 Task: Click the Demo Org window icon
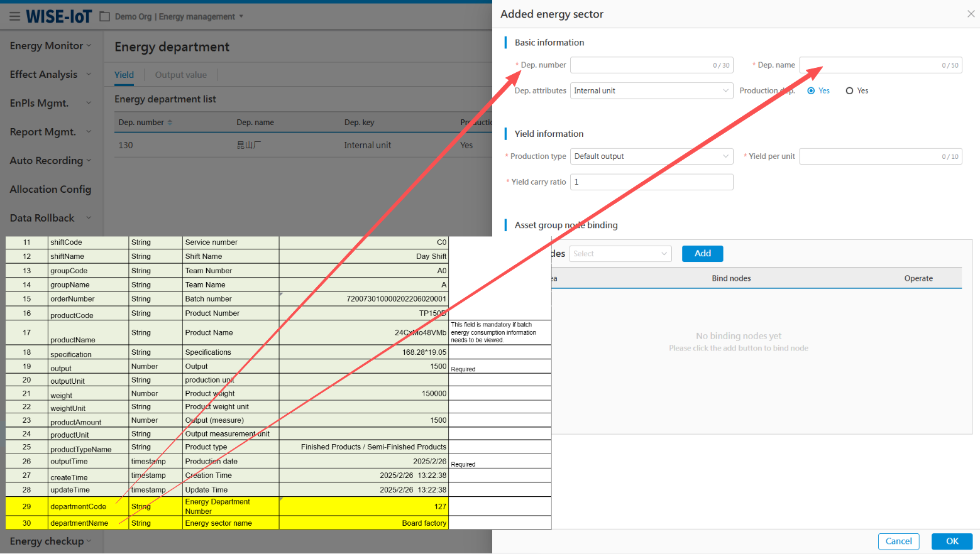click(105, 16)
